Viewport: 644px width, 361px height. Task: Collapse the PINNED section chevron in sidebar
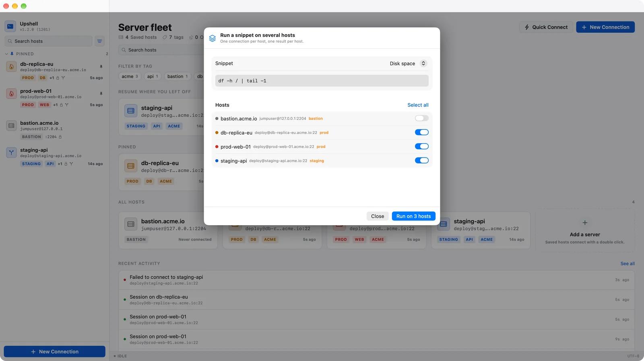[x=6, y=54]
